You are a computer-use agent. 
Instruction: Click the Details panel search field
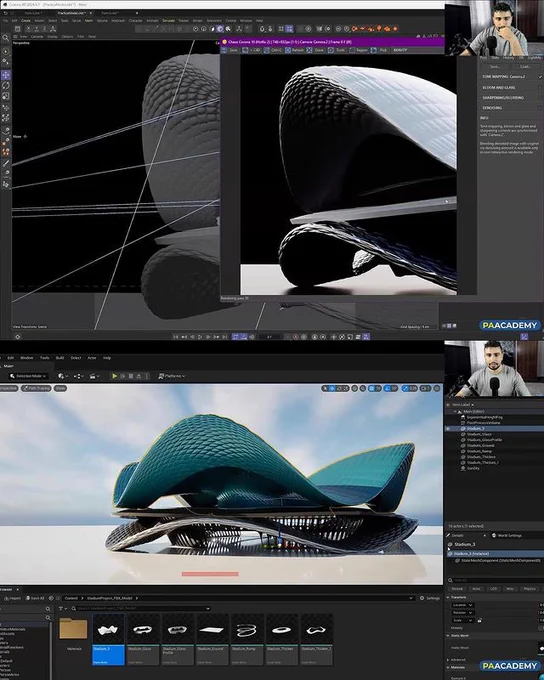pos(497,580)
